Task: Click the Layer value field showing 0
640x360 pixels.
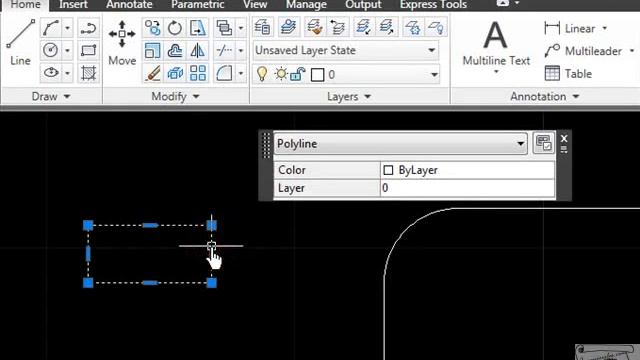Action: [x=467, y=188]
